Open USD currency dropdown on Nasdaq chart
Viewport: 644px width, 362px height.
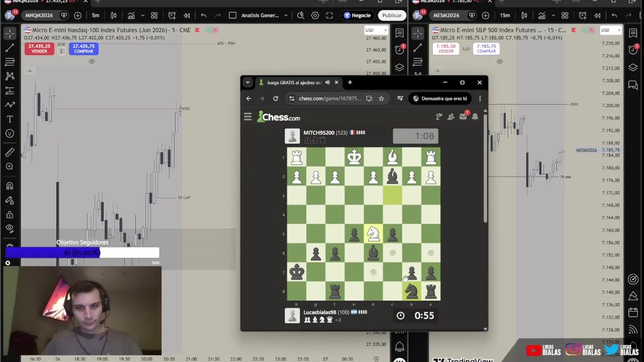376,30
